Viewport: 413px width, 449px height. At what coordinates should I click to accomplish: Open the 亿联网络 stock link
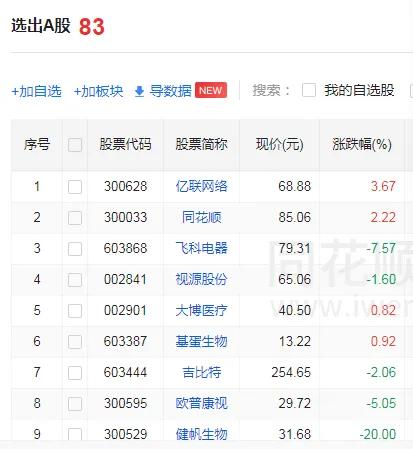point(201,186)
